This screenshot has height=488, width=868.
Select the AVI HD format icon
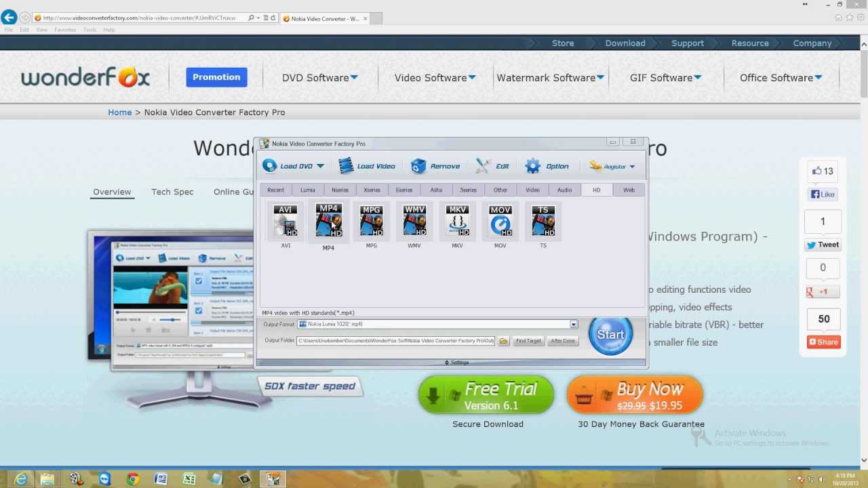tap(285, 221)
